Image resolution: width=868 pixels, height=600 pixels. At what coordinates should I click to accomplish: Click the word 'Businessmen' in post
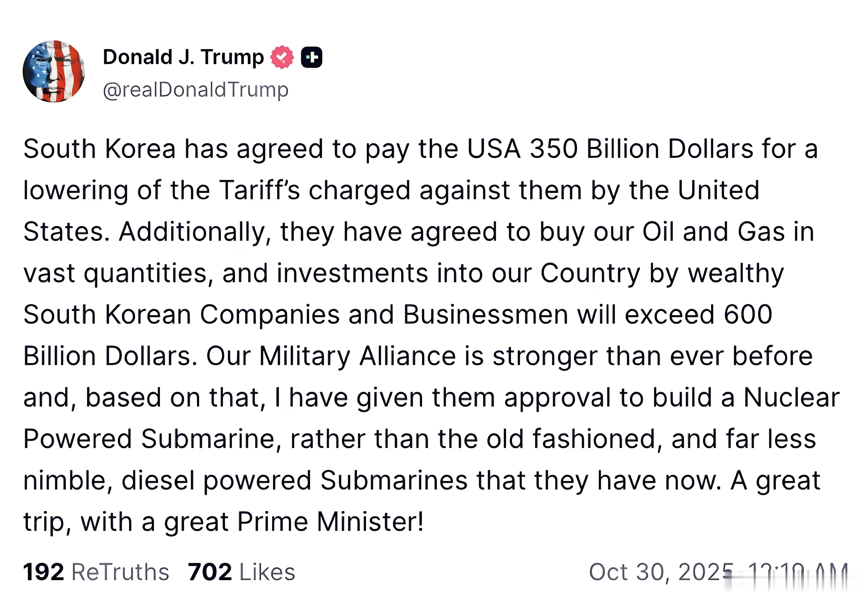pos(486,314)
